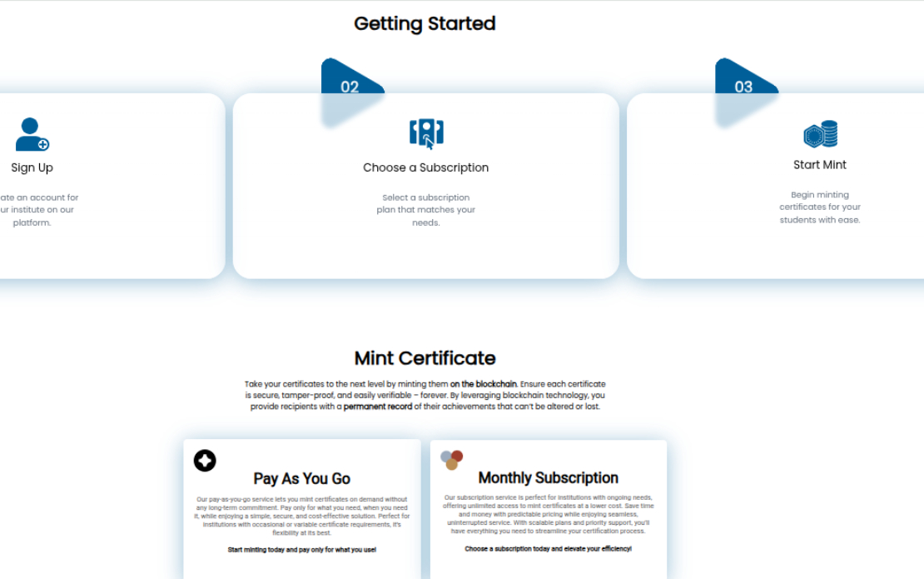Click the Choose a Subscription ticket icon
This screenshot has width=924, height=579.
click(x=426, y=134)
